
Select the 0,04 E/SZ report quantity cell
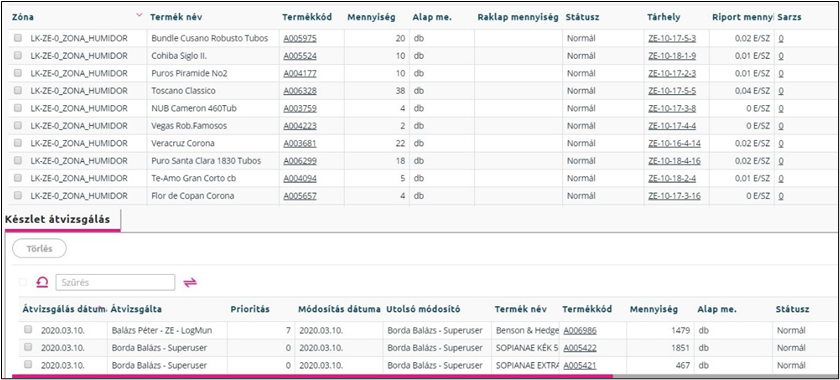[742, 91]
